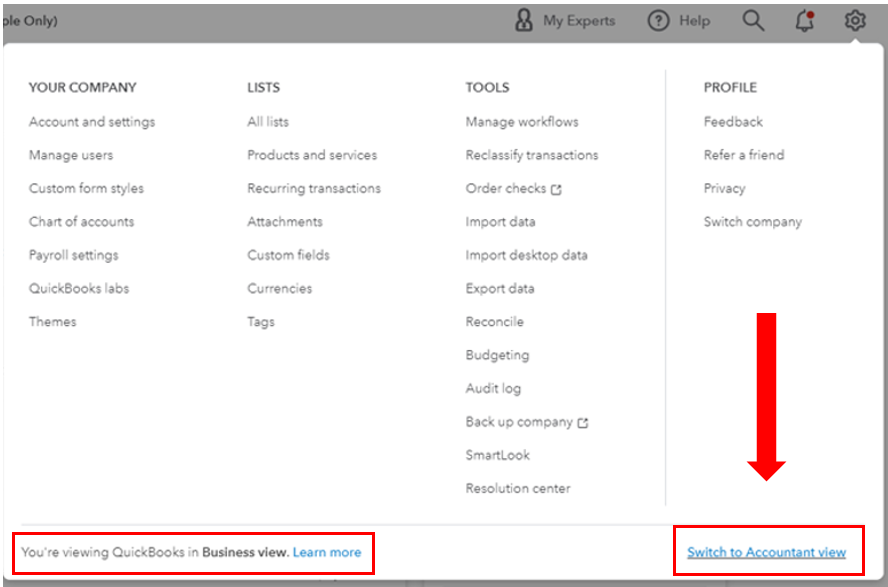Open Tags list
Screen dimensions: 888x587
tap(261, 322)
